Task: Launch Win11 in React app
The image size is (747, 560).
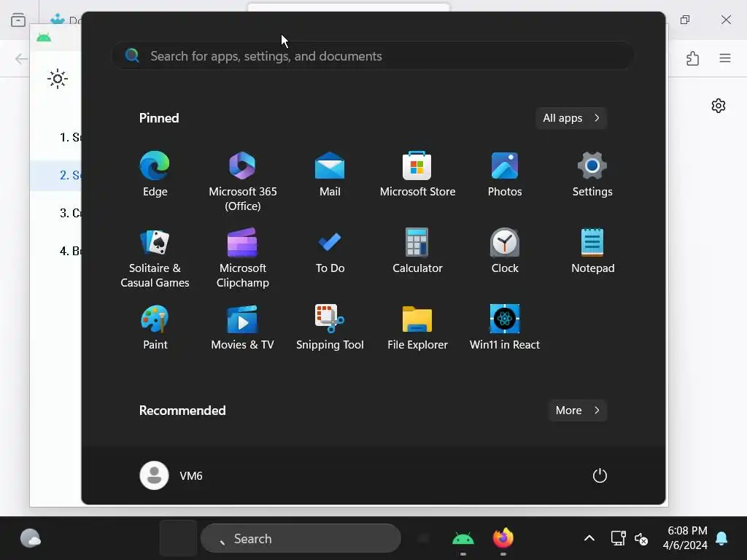Action: coord(505,327)
